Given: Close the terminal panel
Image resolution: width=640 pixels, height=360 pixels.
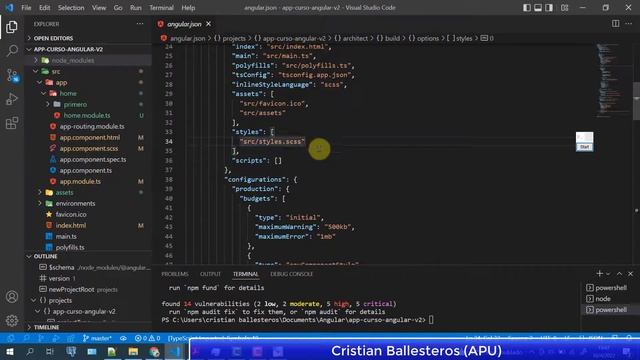Looking at the screenshot, I should 630,273.
